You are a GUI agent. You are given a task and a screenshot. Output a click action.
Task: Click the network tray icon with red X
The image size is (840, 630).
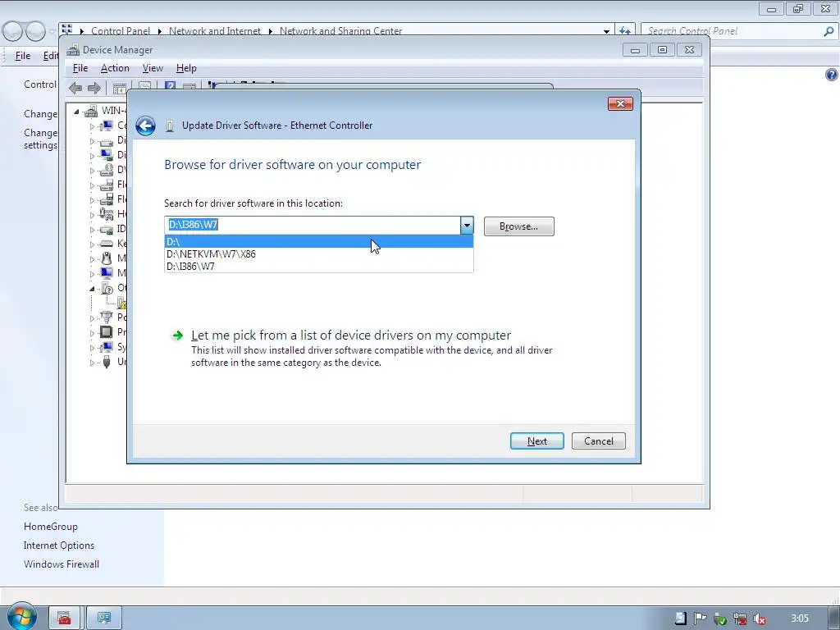740,619
